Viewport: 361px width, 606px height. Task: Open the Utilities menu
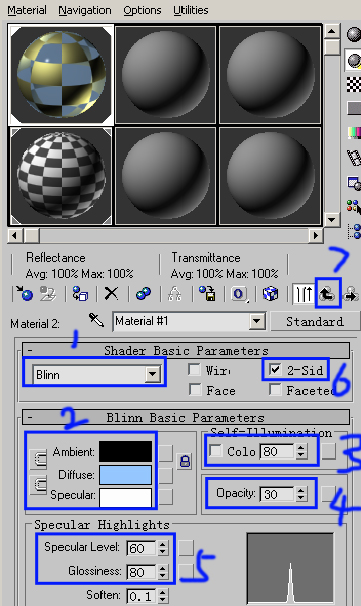pyautogui.click(x=191, y=10)
